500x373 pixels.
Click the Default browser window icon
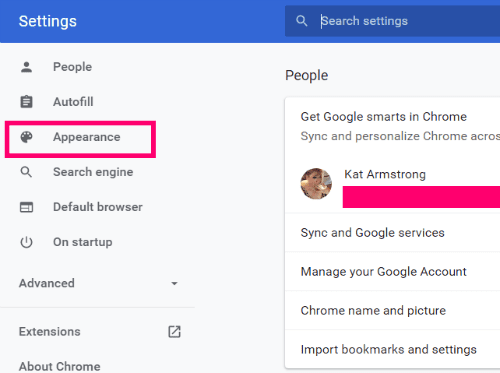(x=26, y=207)
